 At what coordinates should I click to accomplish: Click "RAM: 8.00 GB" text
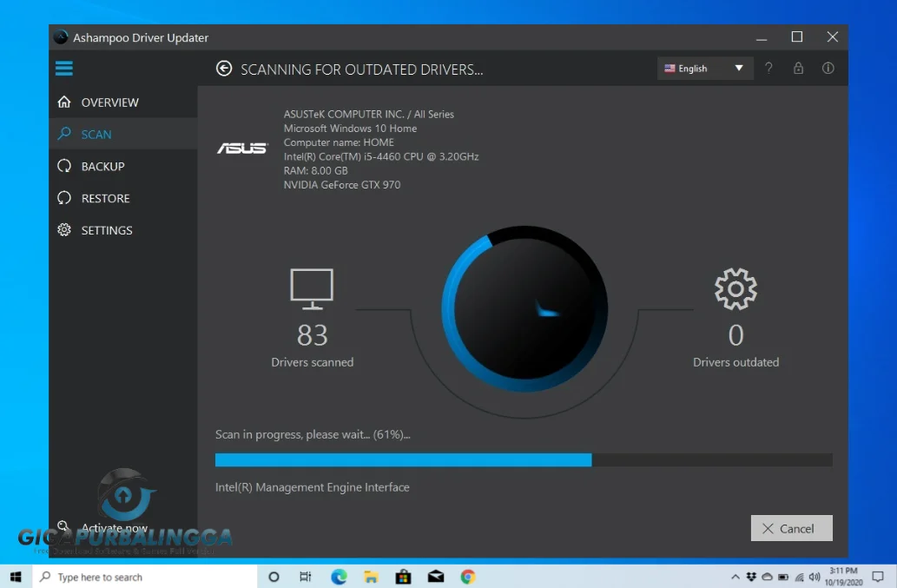pos(316,170)
